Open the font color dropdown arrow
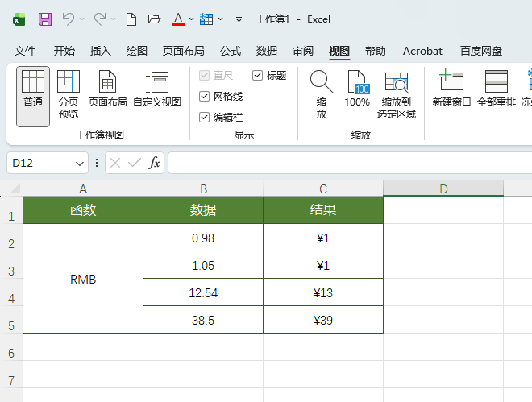This screenshot has height=402, width=532. (x=191, y=19)
